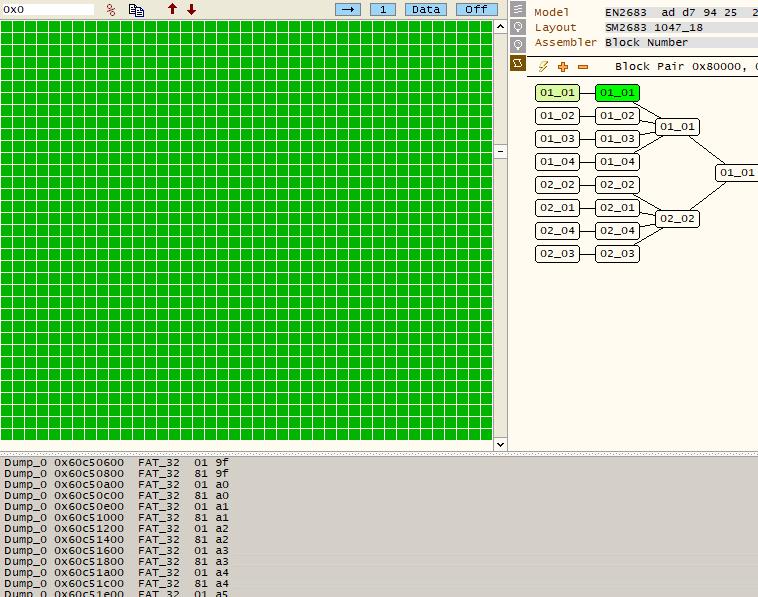Click the small minus button beside the grid
The image size is (758, 597).
pos(500,151)
